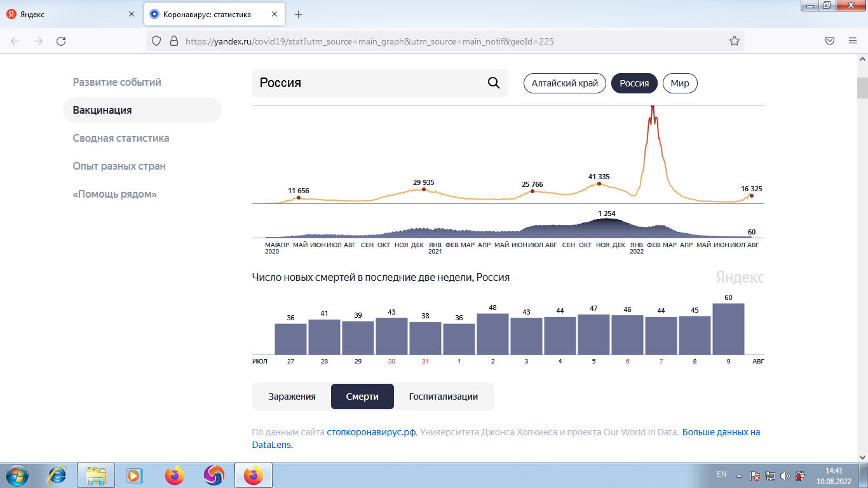Screen dimensions: 868x488
Task: Expand hidden system tray icons arrow
Action: (739, 475)
